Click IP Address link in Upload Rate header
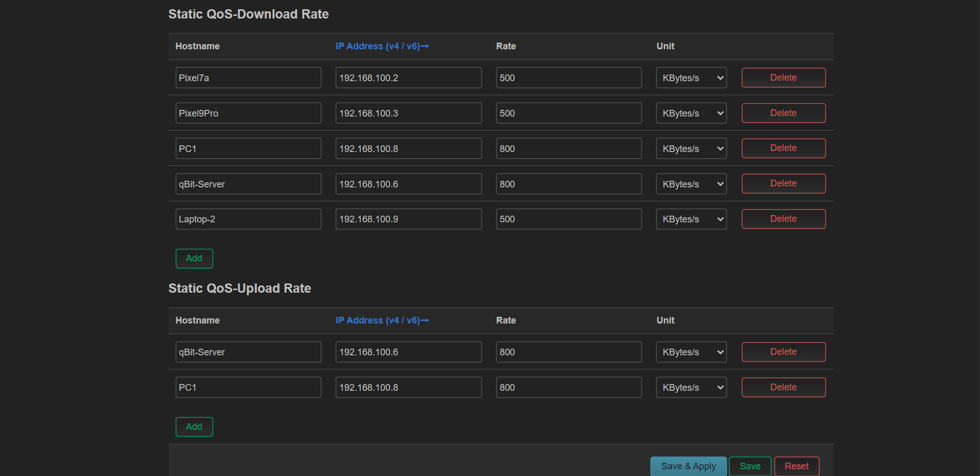The width and height of the screenshot is (980, 476). tap(382, 320)
